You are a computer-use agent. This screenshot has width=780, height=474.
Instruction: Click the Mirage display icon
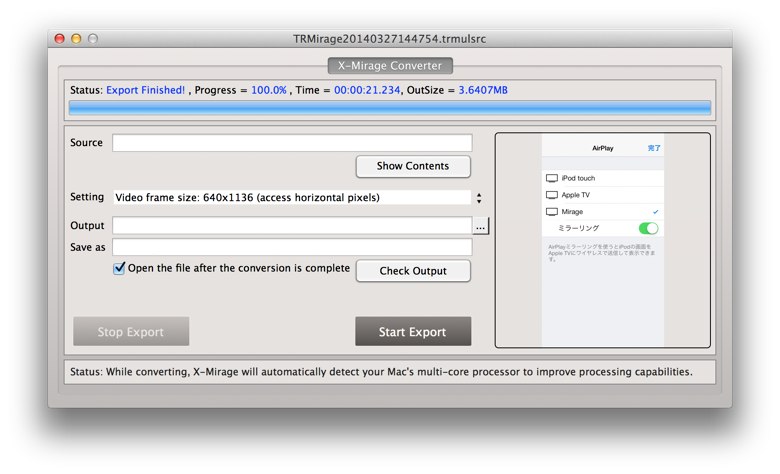(x=552, y=212)
